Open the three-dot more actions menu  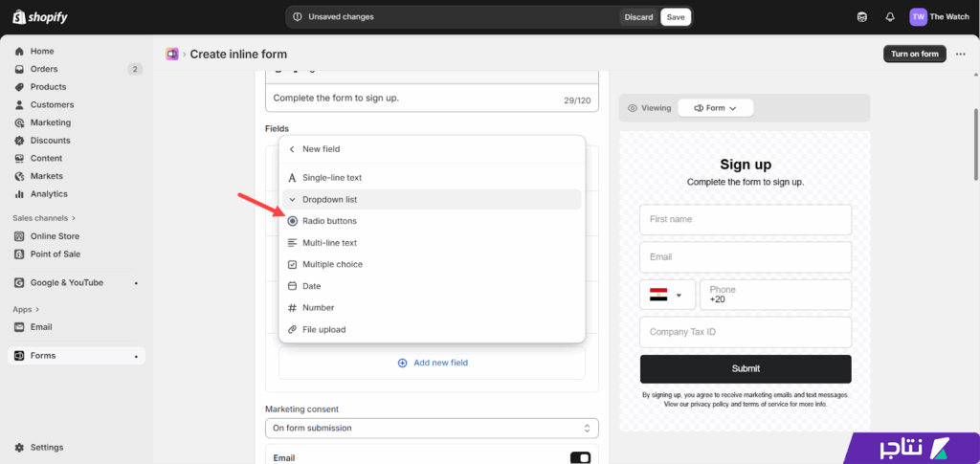click(x=961, y=55)
